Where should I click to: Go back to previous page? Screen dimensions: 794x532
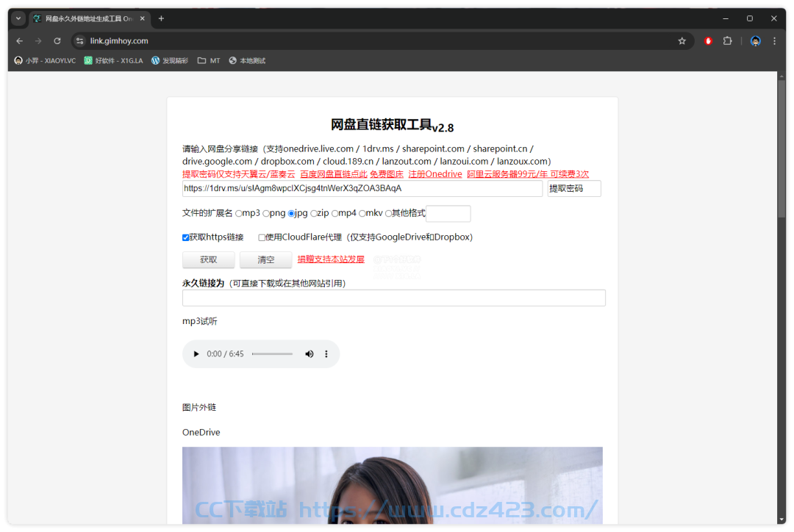click(20, 41)
